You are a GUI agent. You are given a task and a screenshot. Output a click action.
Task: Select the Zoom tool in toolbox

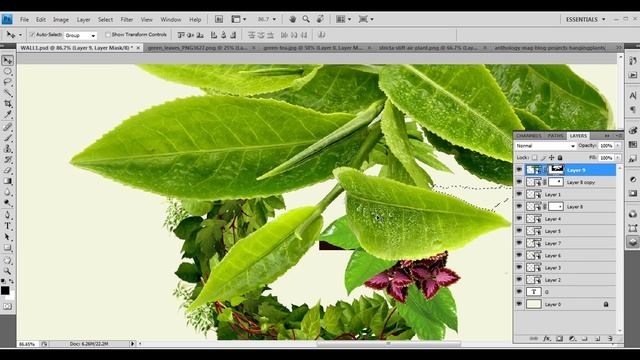(8, 271)
